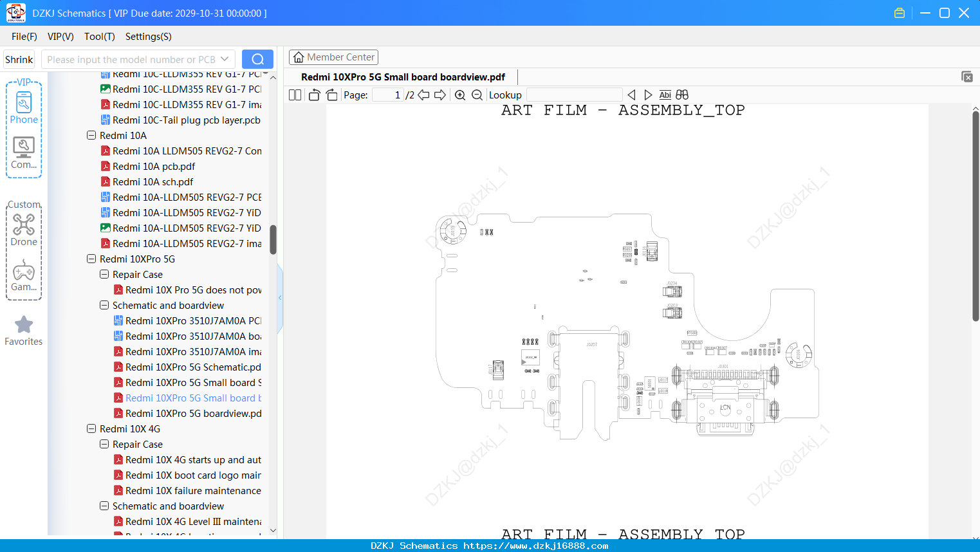Open the Drone category
The width and height of the screenshot is (980, 552).
click(24, 230)
